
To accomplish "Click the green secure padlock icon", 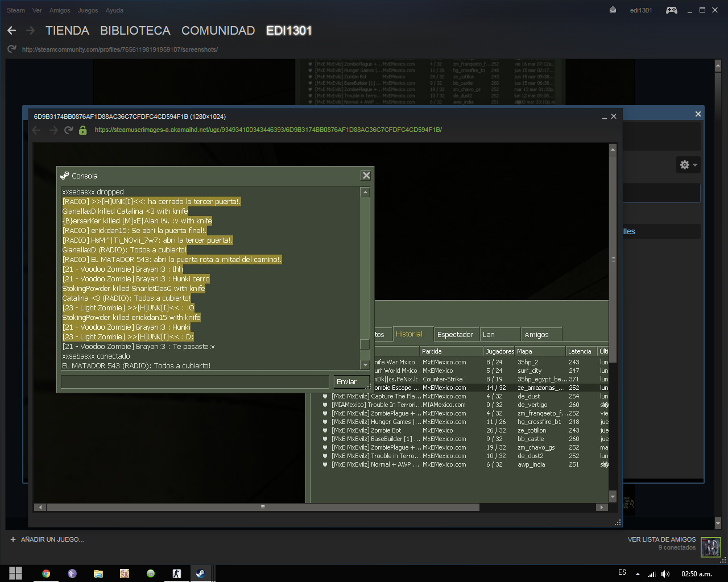I will 83,130.
